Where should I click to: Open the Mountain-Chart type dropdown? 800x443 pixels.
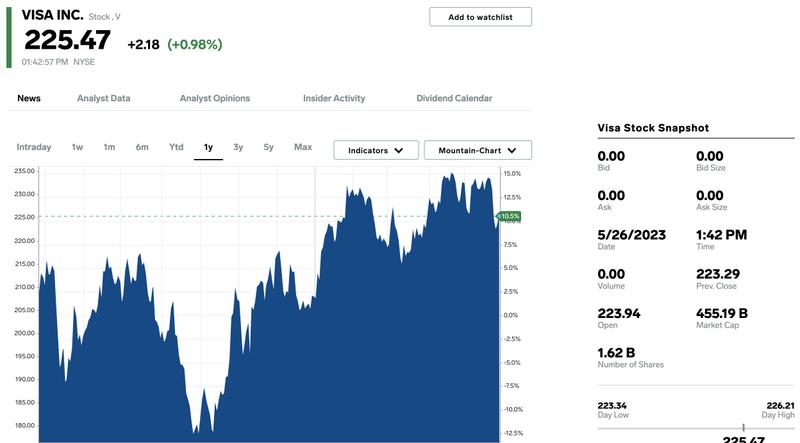(478, 150)
